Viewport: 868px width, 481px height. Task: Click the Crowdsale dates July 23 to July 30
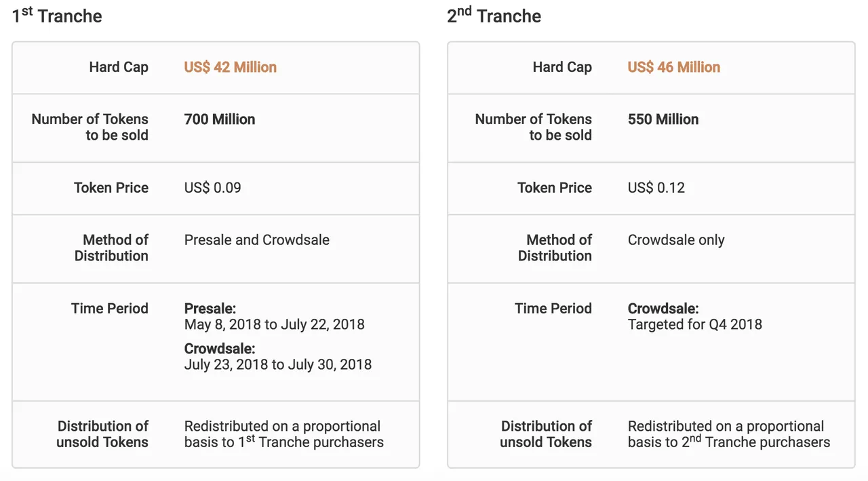278,365
